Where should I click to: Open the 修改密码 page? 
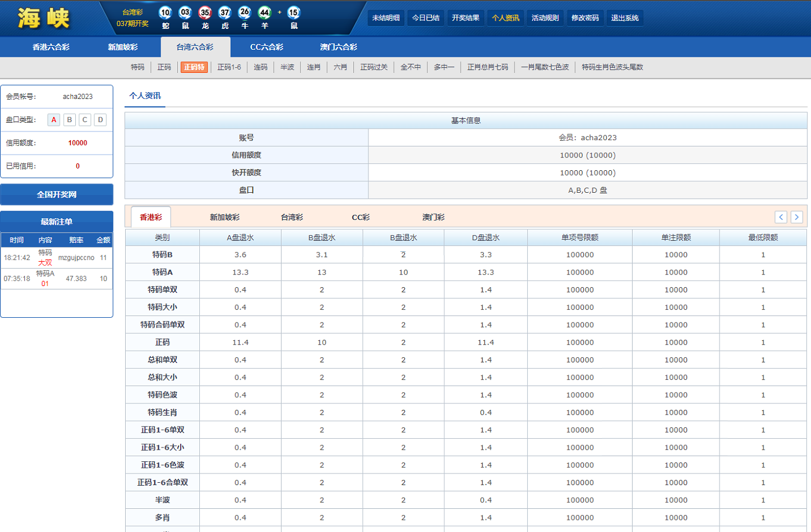point(584,18)
